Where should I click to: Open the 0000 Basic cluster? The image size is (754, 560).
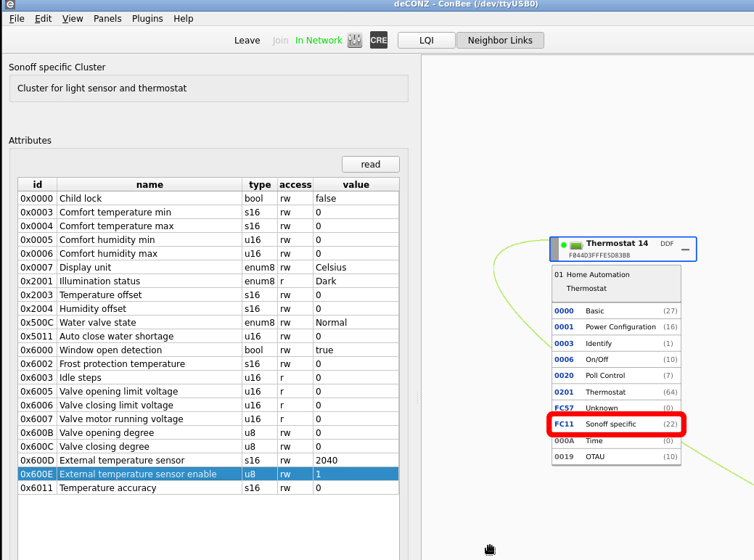[x=616, y=311]
